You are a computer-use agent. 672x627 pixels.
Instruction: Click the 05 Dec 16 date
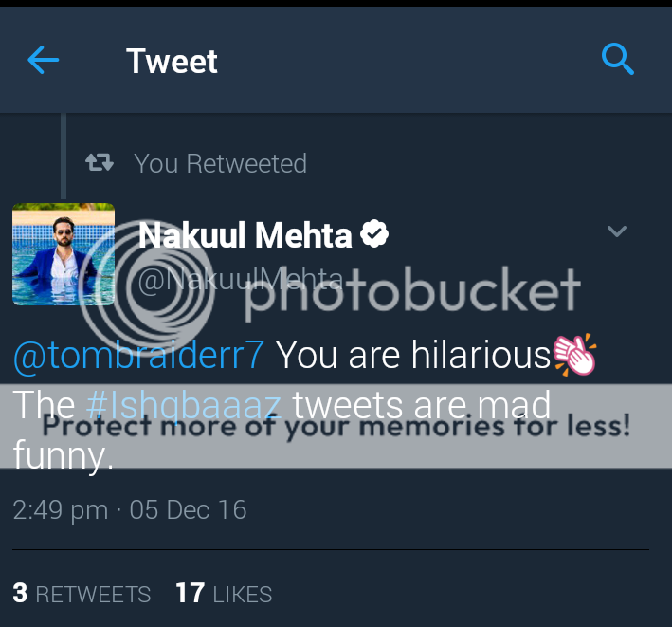[188, 510]
